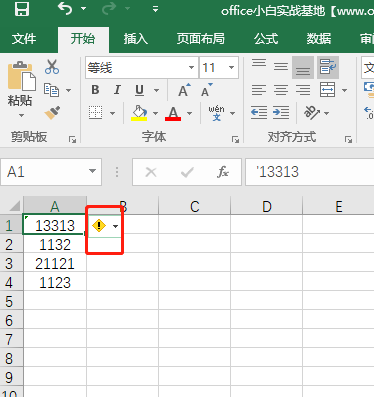Decrease font size with the smaller A
Image resolution: width=374 pixels, height=397 pixels.
tap(206, 90)
